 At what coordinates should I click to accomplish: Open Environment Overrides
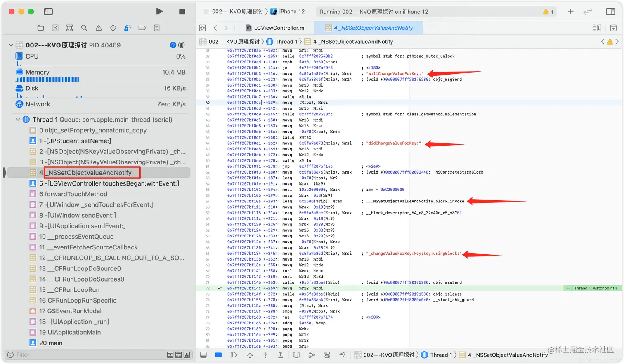coord(327,355)
